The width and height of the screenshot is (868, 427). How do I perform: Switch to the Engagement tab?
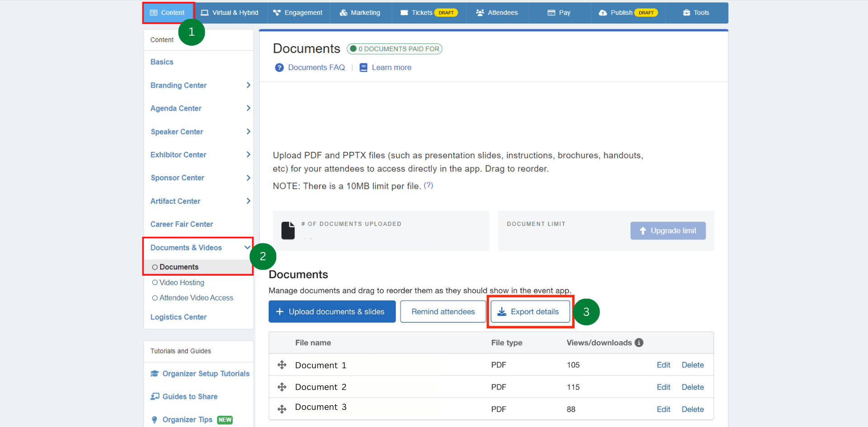click(298, 13)
